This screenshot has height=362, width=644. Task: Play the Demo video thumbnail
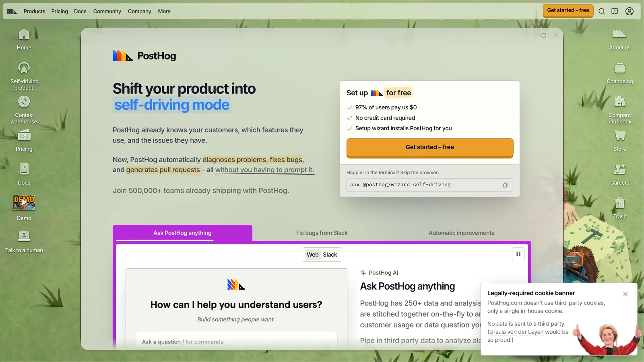24,203
